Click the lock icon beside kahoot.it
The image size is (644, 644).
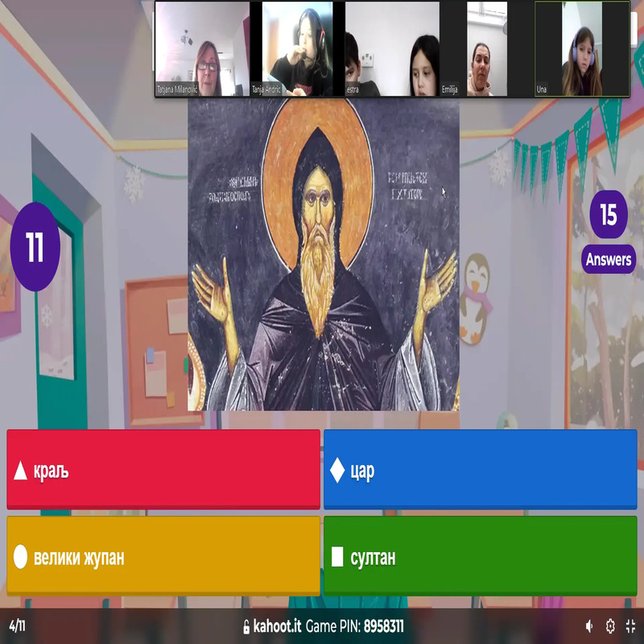[x=246, y=627]
